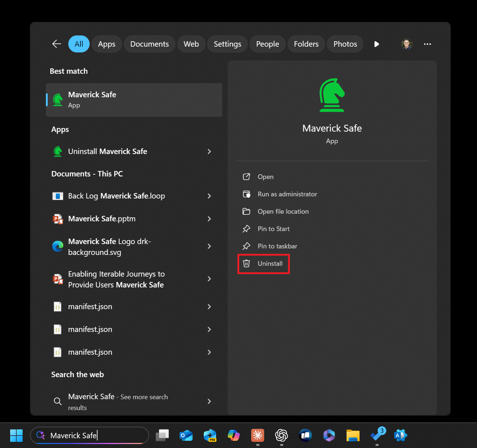
Task: Choose Pin to taskbar
Action: click(x=277, y=246)
